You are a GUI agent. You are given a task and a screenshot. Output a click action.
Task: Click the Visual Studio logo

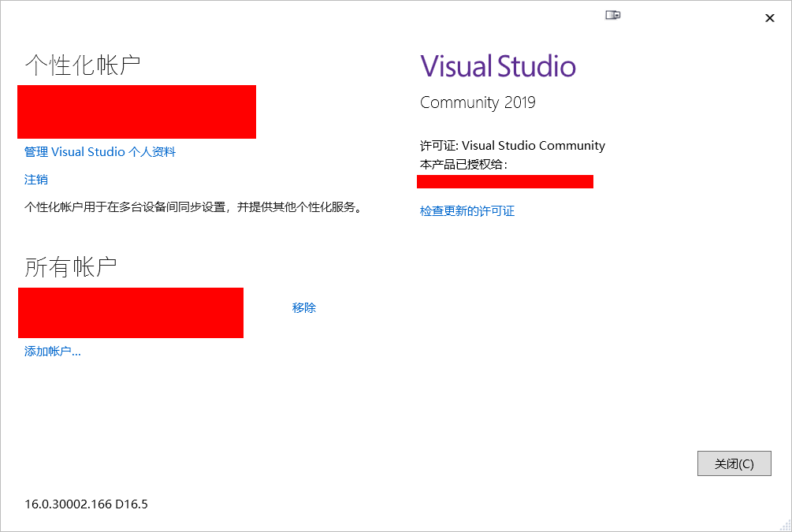(497, 66)
